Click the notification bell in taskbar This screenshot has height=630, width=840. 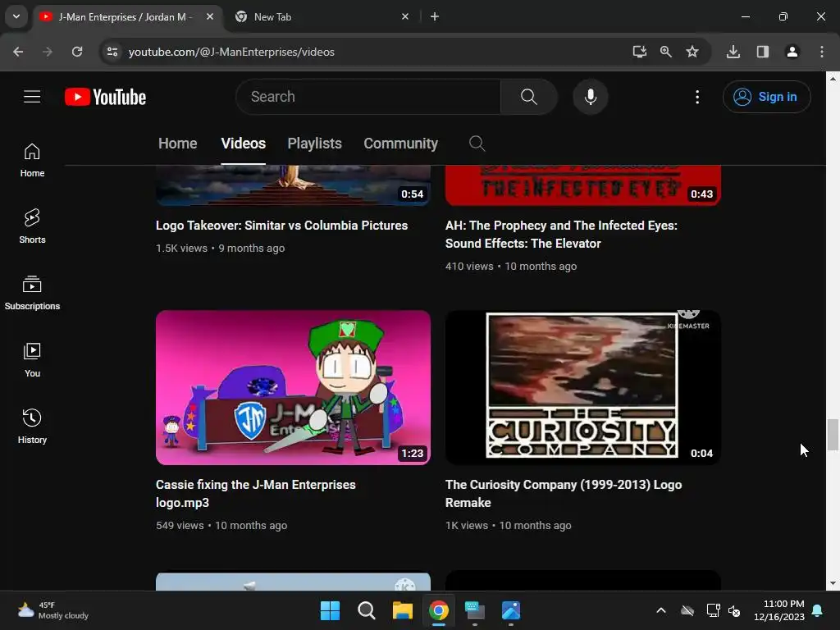pos(818,610)
